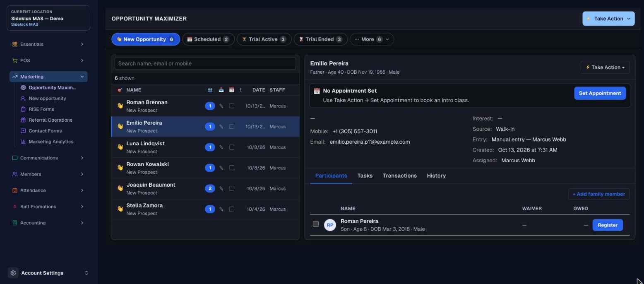The image size is (644, 284).
Task: Click the +1 (305) 557-3011 mobile number
Action: point(355,132)
